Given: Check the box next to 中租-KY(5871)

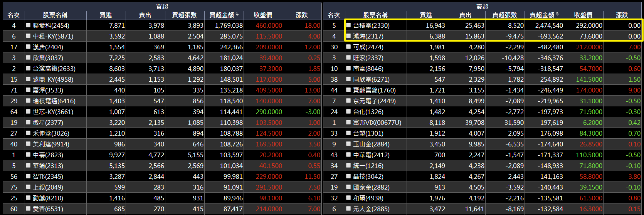Looking at the screenshot, I should pyautogui.click(x=28, y=36).
